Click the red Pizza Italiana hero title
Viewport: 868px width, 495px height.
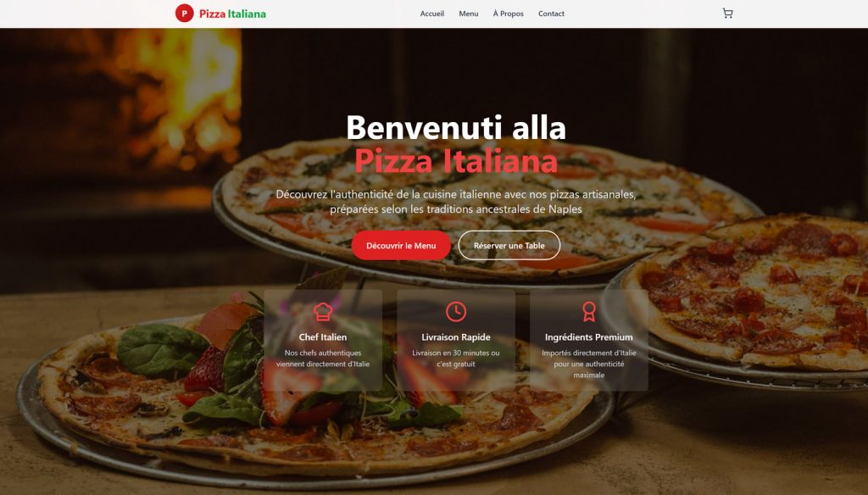click(x=455, y=161)
